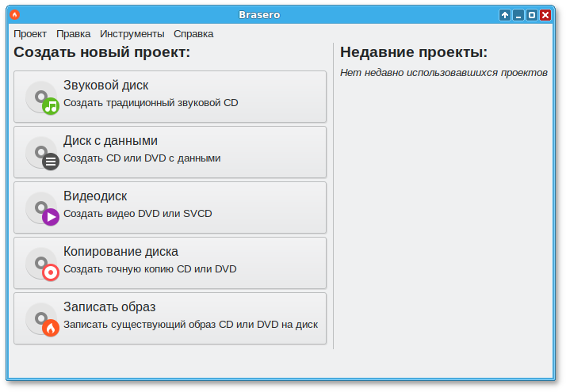Minimize the Brasero window
The width and height of the screenshot is (566, 392).
(518, 15)
